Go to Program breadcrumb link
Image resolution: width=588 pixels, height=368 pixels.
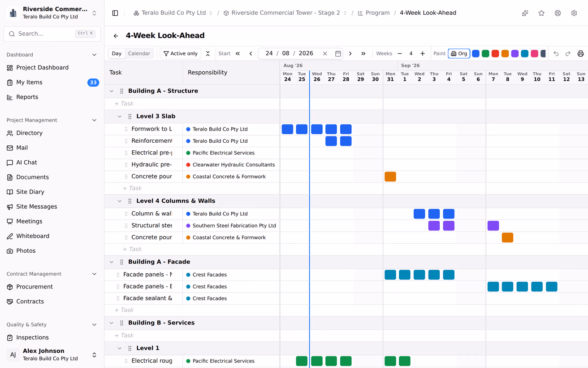[x=374, y=13]
